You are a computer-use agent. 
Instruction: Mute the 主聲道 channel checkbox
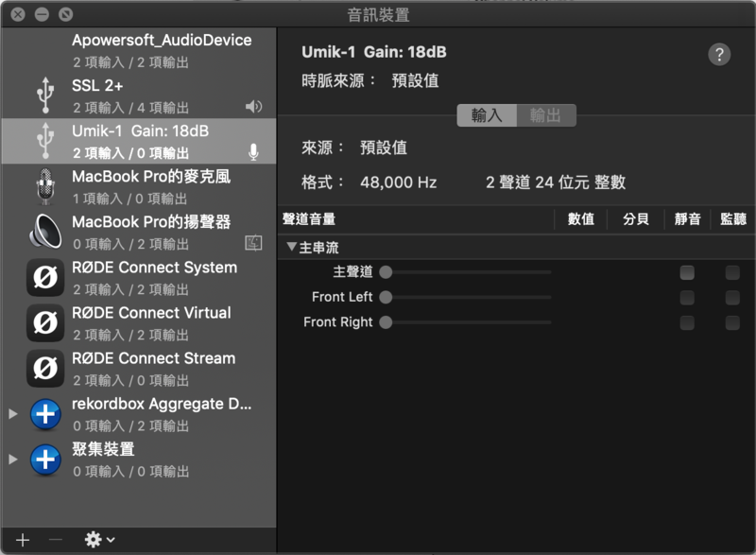687,272
